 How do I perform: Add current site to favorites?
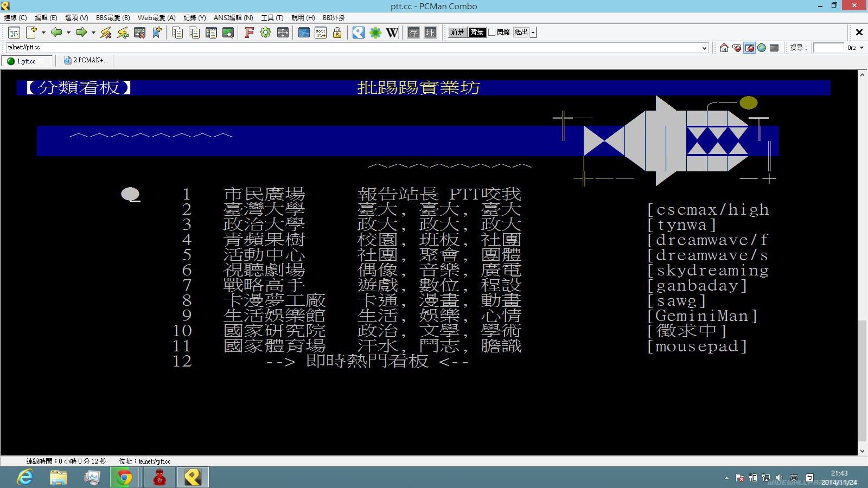click(157, 33)
